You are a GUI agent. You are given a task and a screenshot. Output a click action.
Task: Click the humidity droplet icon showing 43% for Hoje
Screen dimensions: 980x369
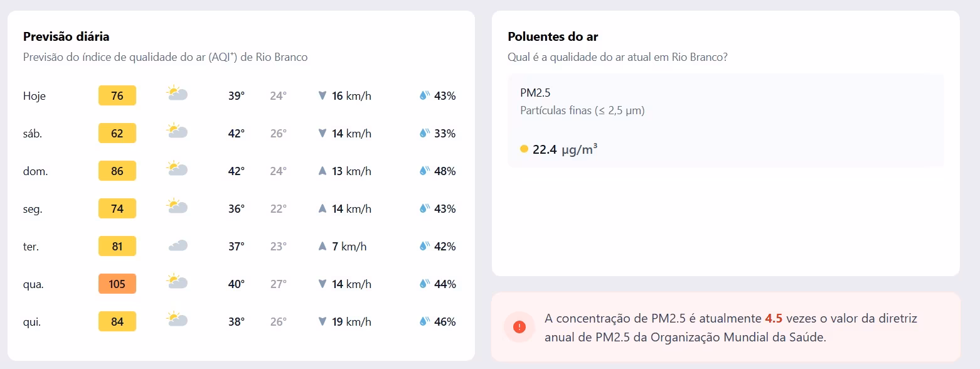click(x=425, y=95)
